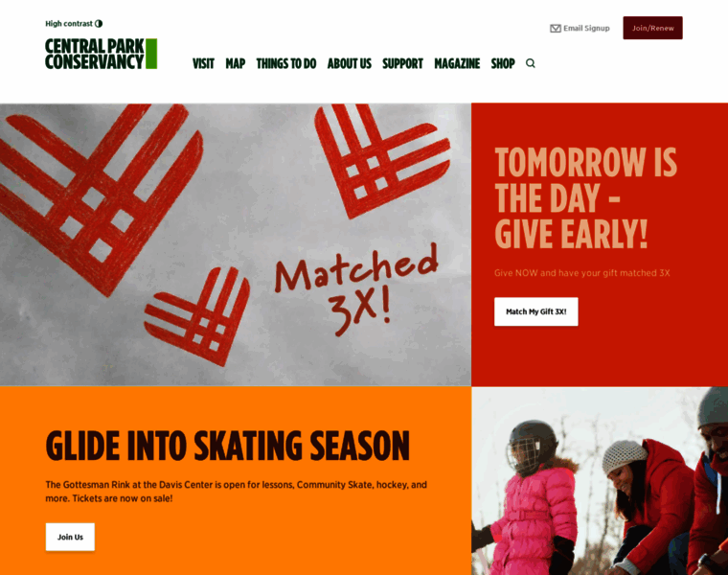Go to the Magazine section

(x=457, y=63)
